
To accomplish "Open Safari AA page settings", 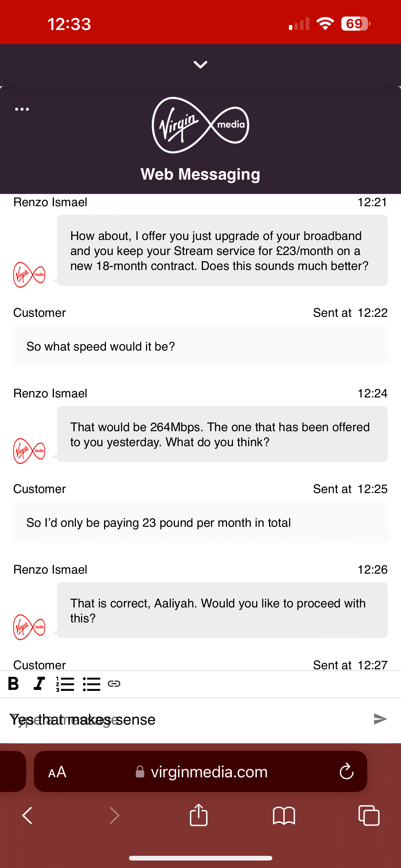I will point(57,772).
